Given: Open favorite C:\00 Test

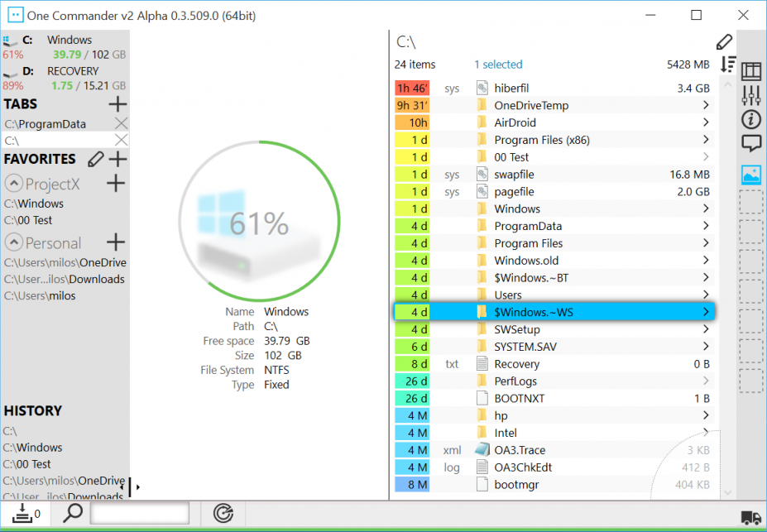Looking at the screenshot, I should (x=28, y=220).
